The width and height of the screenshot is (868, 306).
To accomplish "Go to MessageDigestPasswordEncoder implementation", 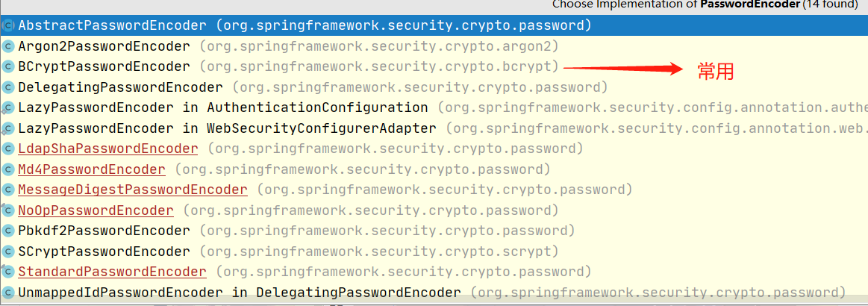I will 133,190.
